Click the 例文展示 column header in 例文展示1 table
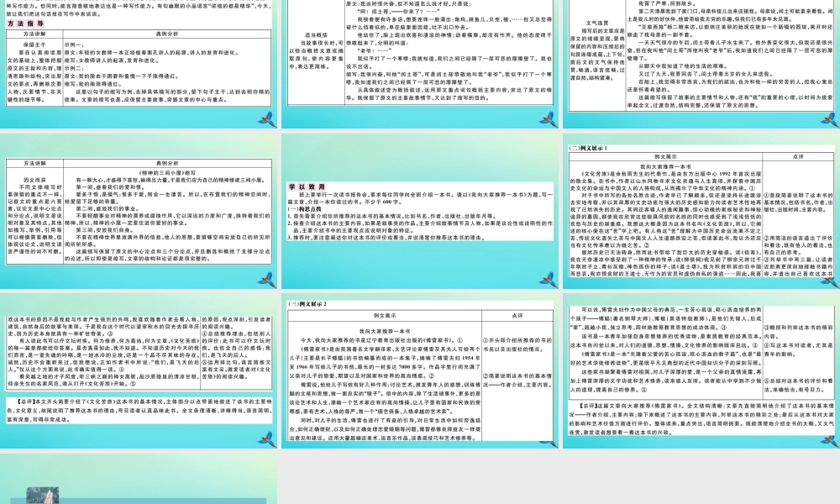Viewport: 840px width, 504px height. [x=665, y=156]
